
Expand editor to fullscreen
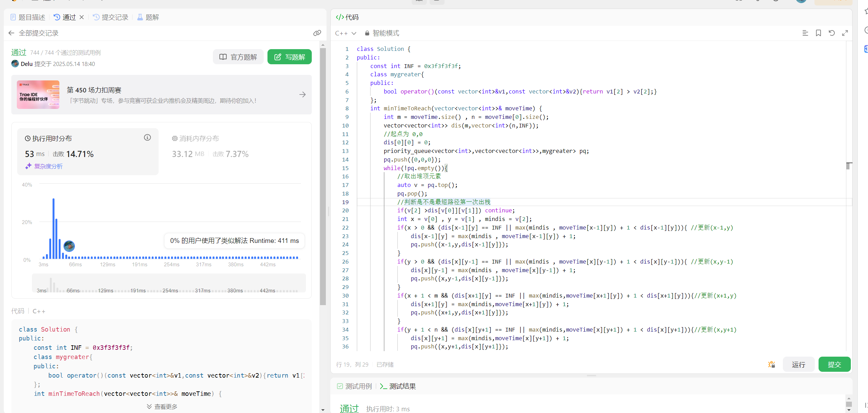[x=845, y=33]
